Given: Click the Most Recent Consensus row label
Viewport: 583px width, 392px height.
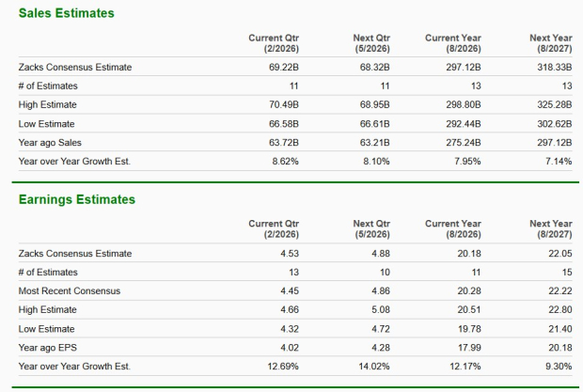Looking at the screenshot, I should click(70, 290).
